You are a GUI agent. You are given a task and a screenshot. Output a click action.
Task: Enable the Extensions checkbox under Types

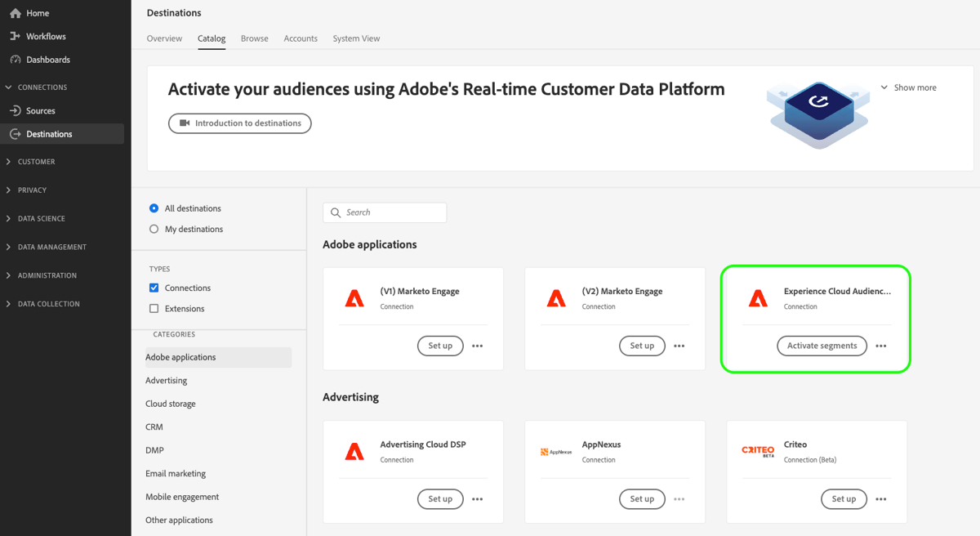154,308
